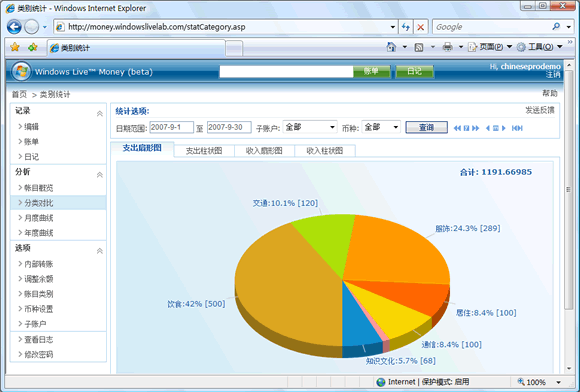
Task: Collapse the 分析 sidebar section
Action: click(x=100, y=175)
